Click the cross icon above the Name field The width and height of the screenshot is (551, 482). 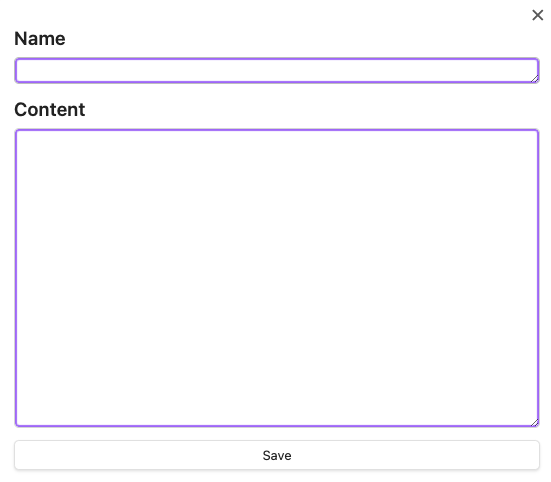click(x=537, y=15)
